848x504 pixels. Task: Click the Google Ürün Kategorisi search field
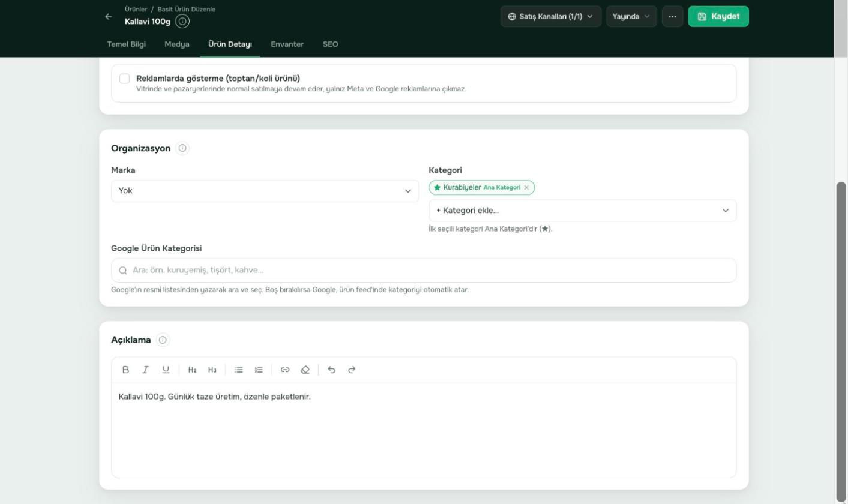424,271
